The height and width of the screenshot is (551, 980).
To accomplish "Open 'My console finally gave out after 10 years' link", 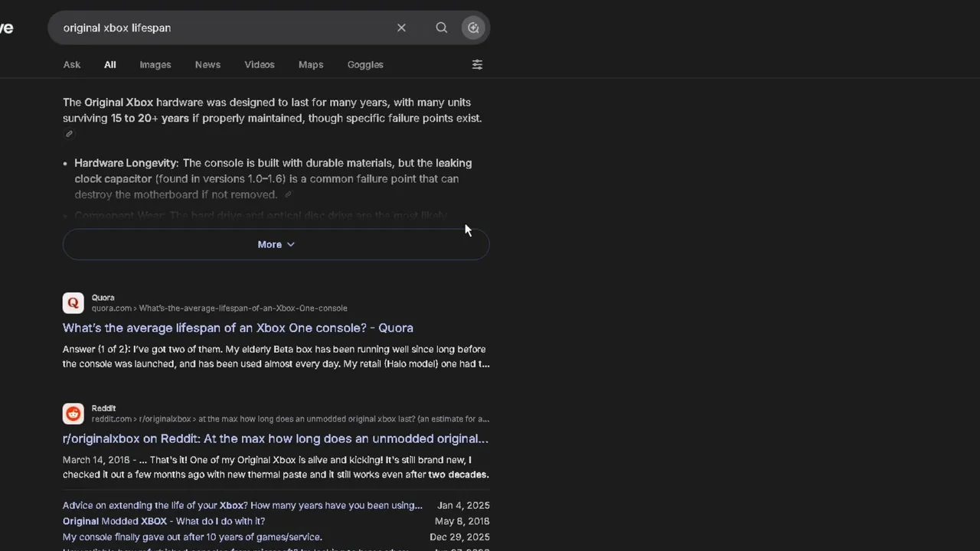I will [x=192, y=537].
